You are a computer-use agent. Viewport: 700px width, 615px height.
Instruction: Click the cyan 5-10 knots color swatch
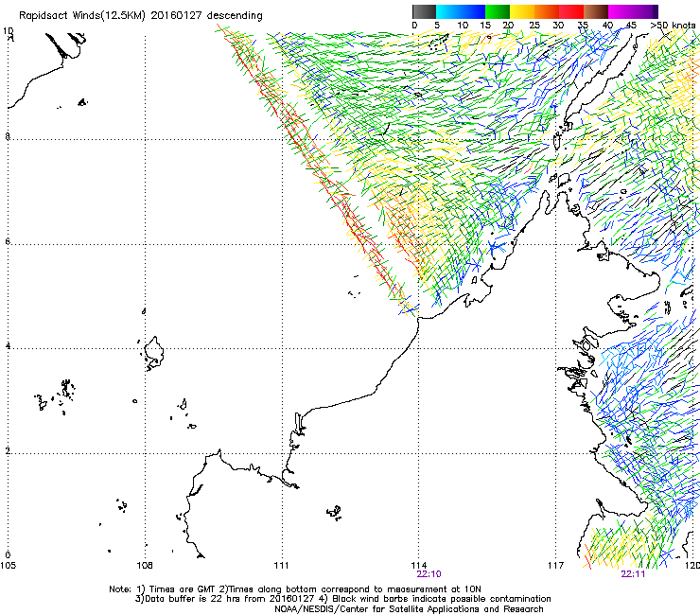[448, 11]
